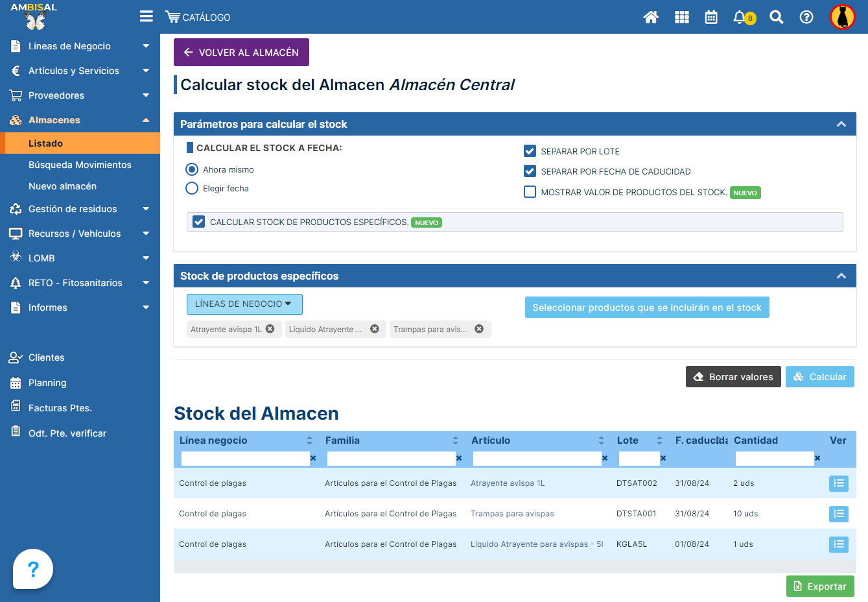Viewport: 868px width, 602px height.
Task: View details of Trampas para avispas row
Action: tap(838, 514)
